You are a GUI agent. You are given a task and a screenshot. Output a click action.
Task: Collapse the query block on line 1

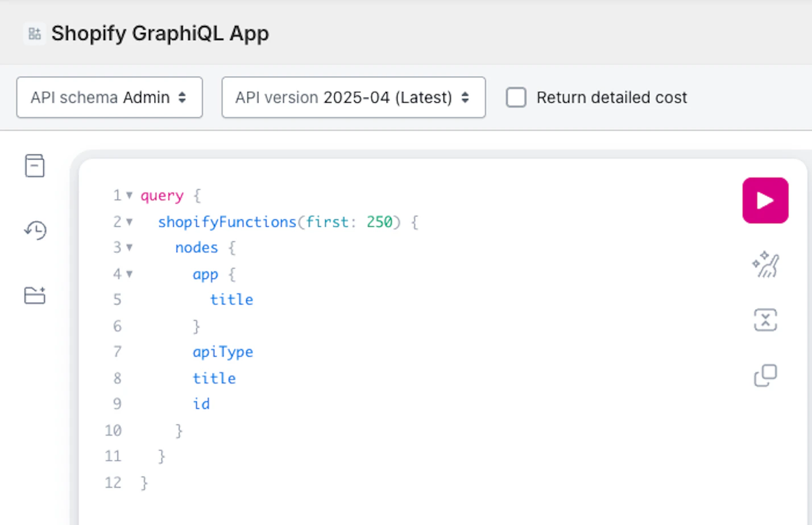(129, 195)
